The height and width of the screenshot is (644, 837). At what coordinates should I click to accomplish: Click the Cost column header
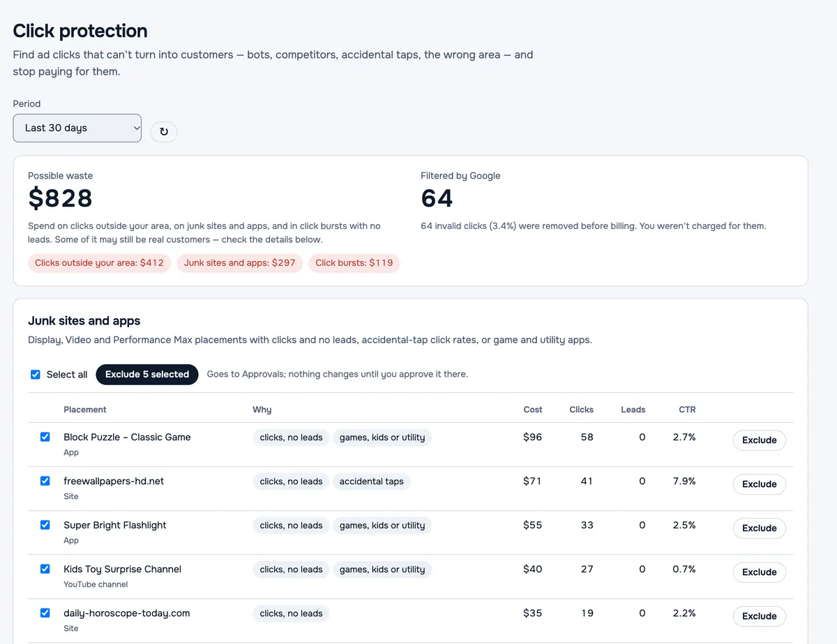(533, 410)
